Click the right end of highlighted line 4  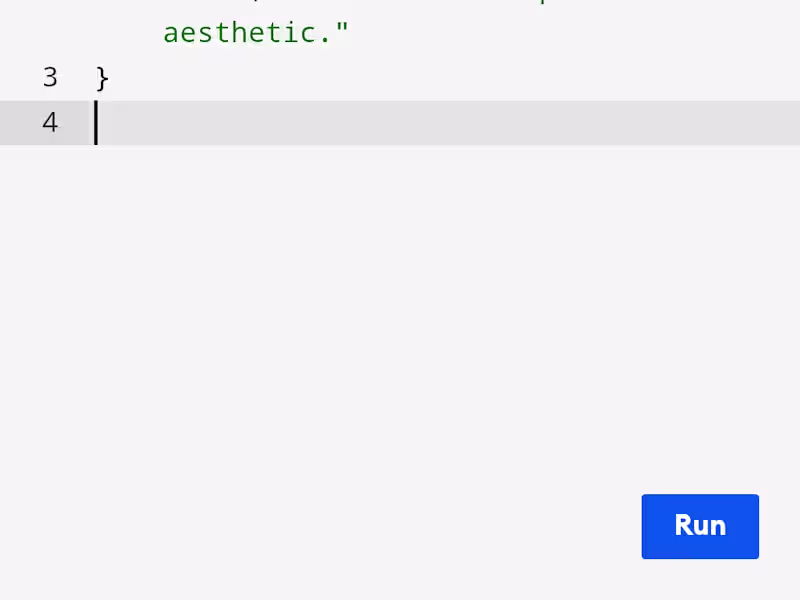(x=780, y=123)
